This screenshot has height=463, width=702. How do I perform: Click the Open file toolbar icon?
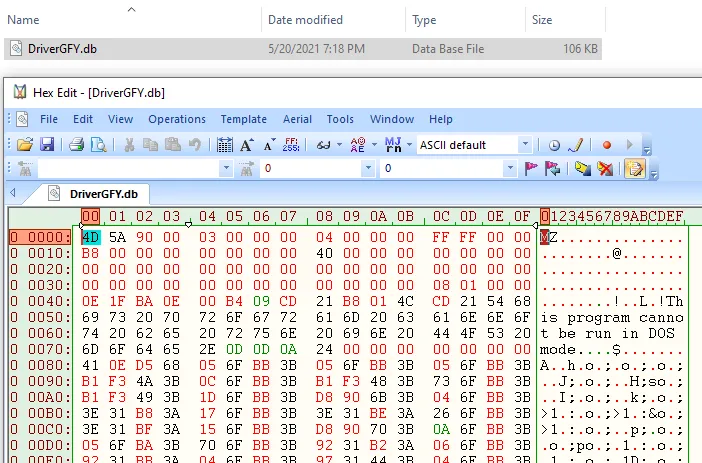(x=25, y=145)
